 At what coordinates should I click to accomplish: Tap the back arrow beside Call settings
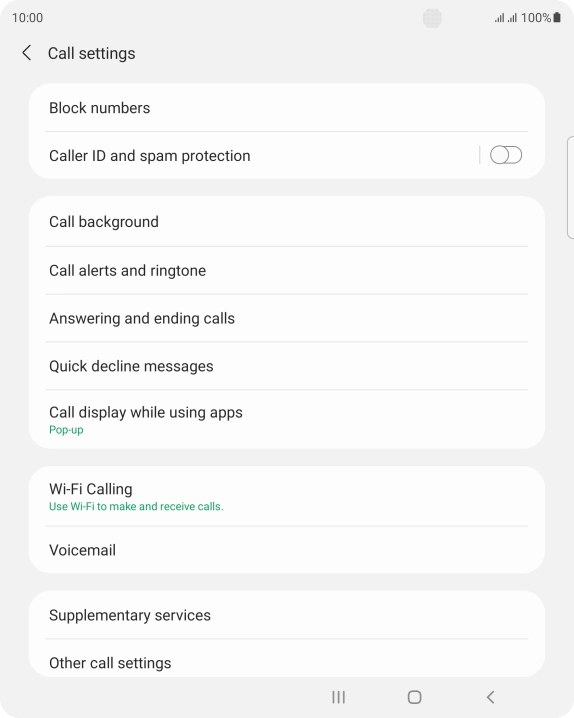pyautogui.click(x=27, y=53)
